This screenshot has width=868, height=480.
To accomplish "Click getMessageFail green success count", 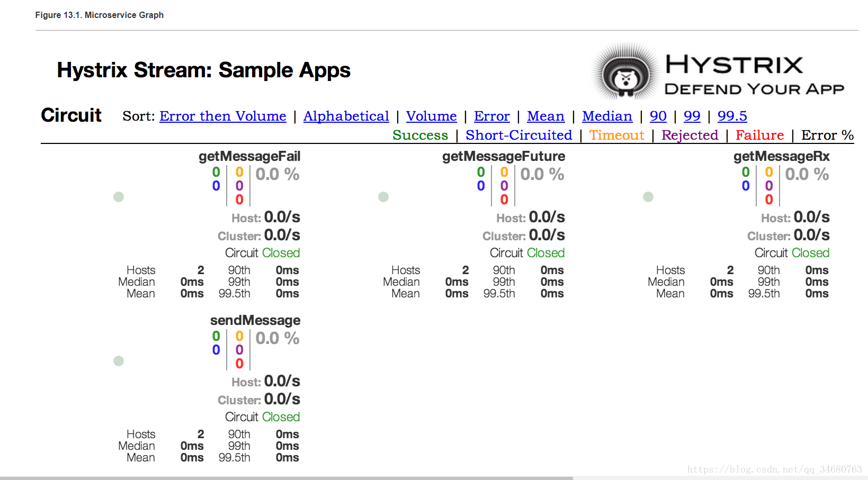I will pyautogui.click(x=216, y=172).
